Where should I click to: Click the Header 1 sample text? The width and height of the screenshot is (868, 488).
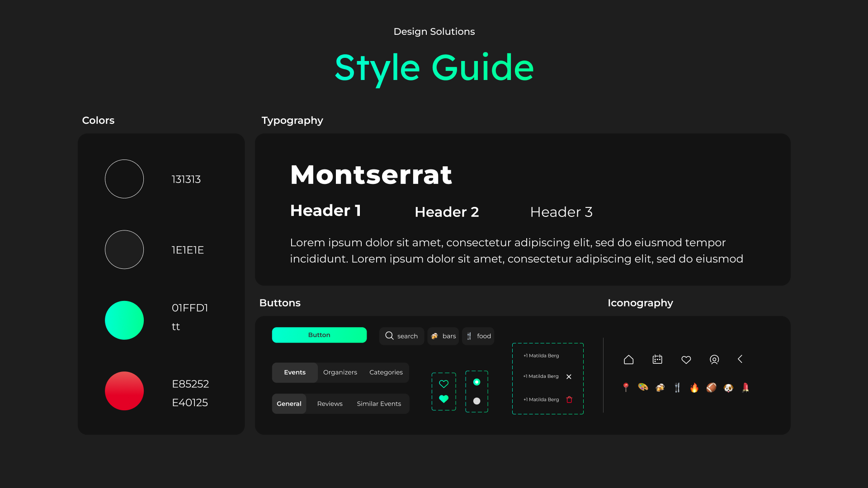325,211
